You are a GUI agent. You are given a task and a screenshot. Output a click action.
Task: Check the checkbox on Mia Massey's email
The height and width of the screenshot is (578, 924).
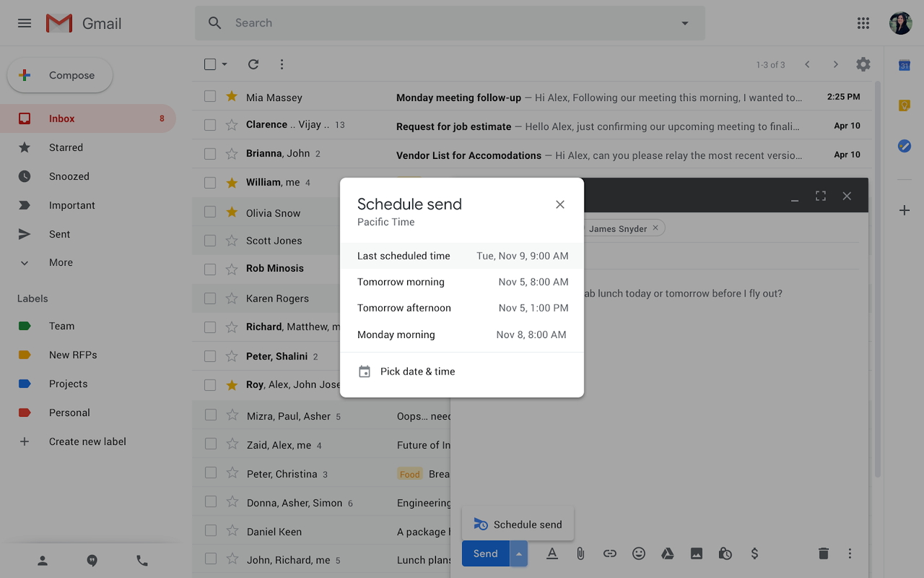tap(210, 96)
